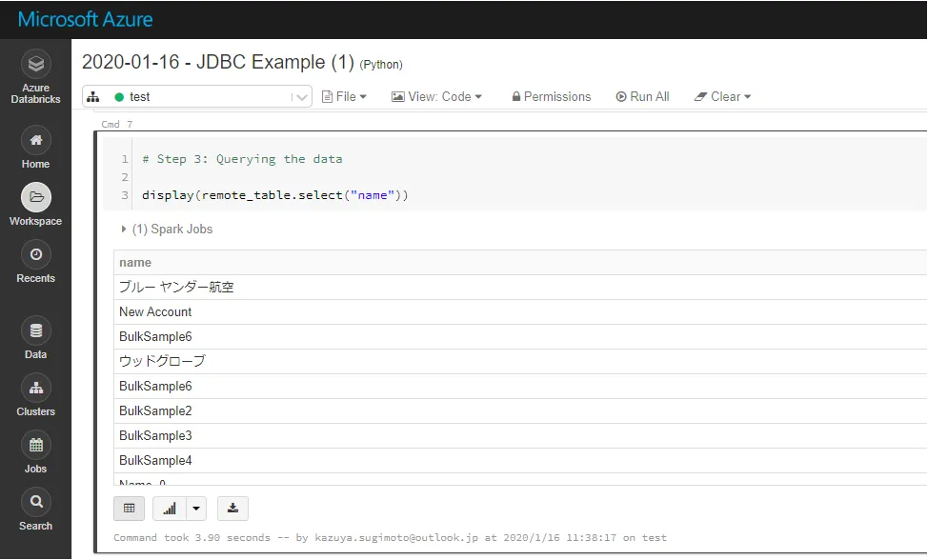Download the query results
Viewport: 928px width, 560px height.
pyautogui.click(x=232, y=508)
